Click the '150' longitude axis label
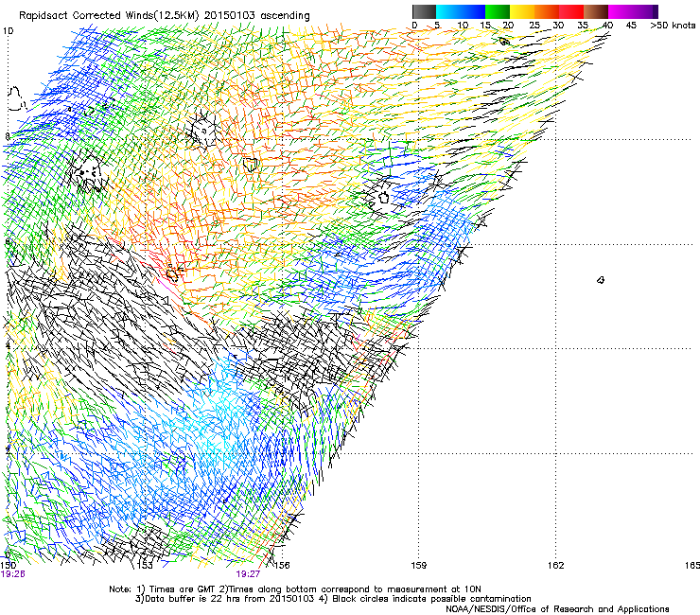Screen dimensions: 700x615 pyautogui.click(x=9, y=565)
